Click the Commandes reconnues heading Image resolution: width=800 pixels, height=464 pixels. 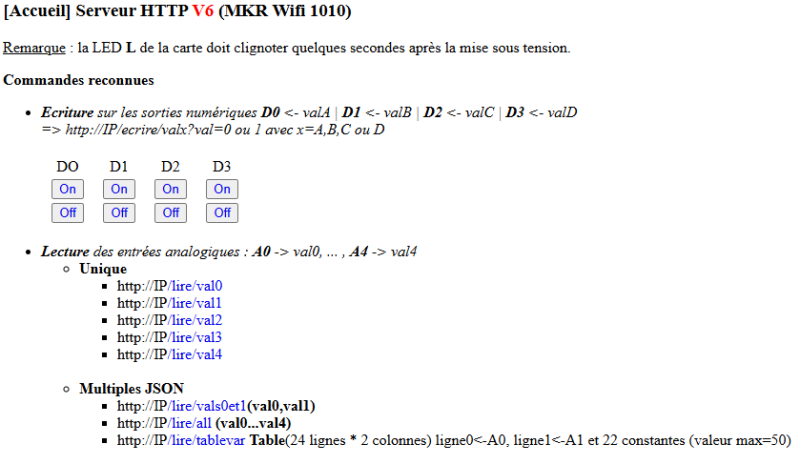tap(79, 80)
